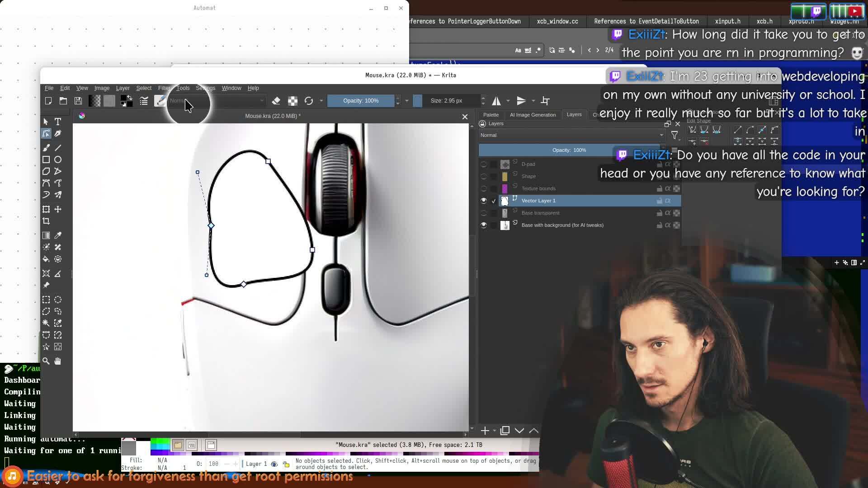Select the Ellipse shape tool
868x488 pixels.
click(x=58, y=160)
